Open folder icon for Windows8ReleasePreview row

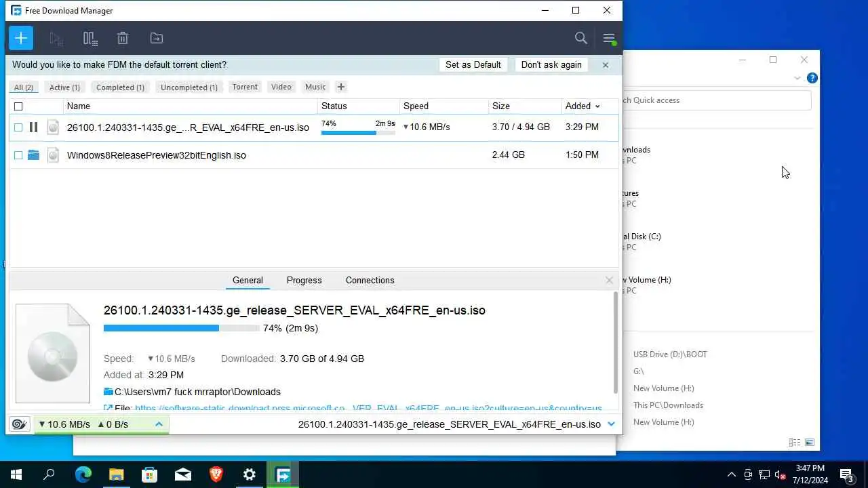(x=33, y=155)
